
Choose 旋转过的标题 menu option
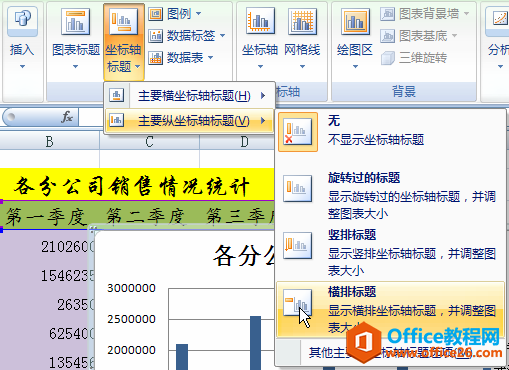coord(391,195)
